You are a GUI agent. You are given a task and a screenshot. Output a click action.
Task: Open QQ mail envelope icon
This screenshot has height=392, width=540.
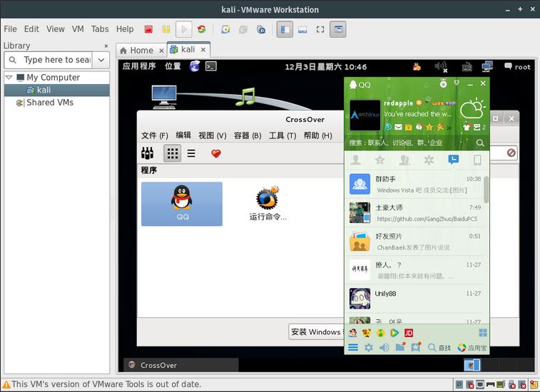[399, 128]
